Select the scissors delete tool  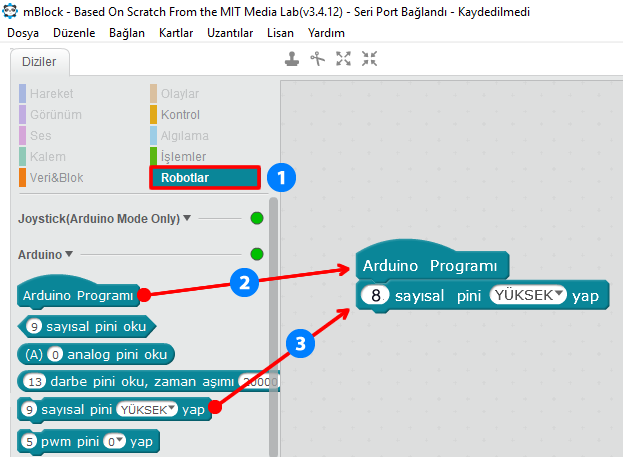pyautogui.click(x=317, y=59)
